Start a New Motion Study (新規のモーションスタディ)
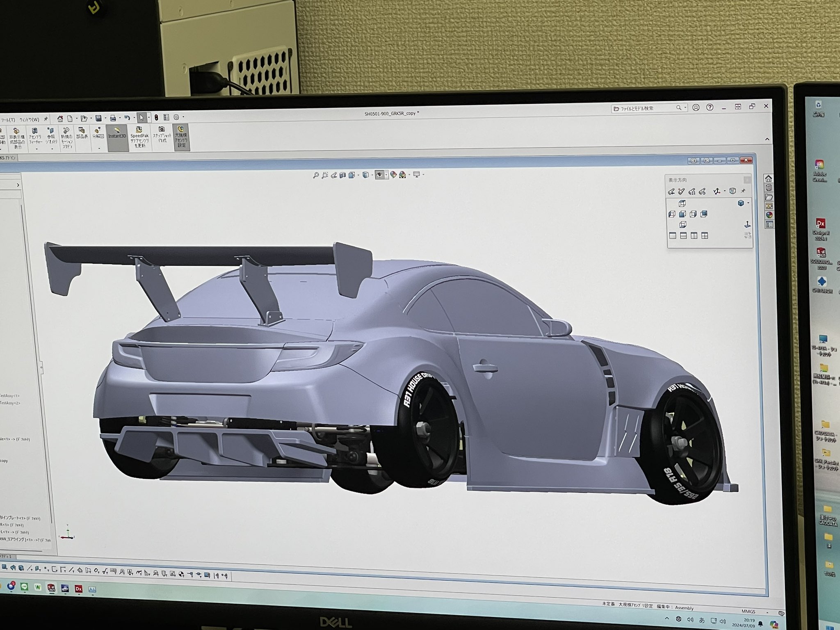The height and width of the screenshot is (630, 840). click(66, 139)
